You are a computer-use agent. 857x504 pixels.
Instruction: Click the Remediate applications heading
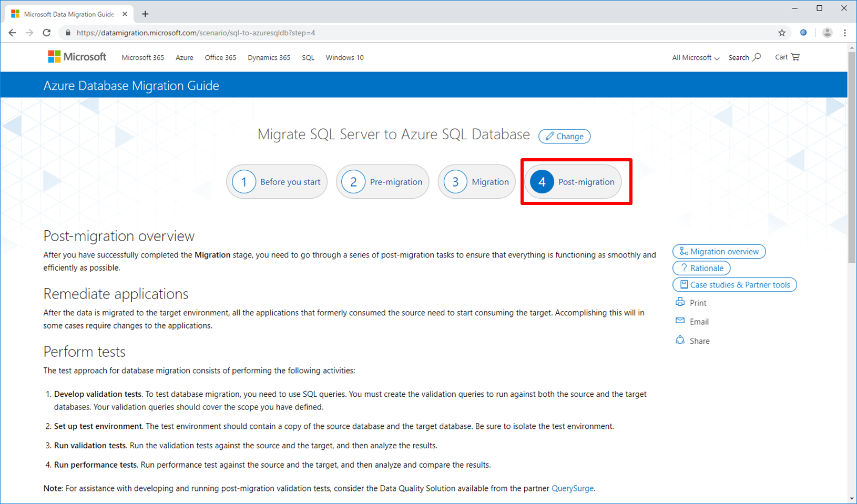coord(116,294)
